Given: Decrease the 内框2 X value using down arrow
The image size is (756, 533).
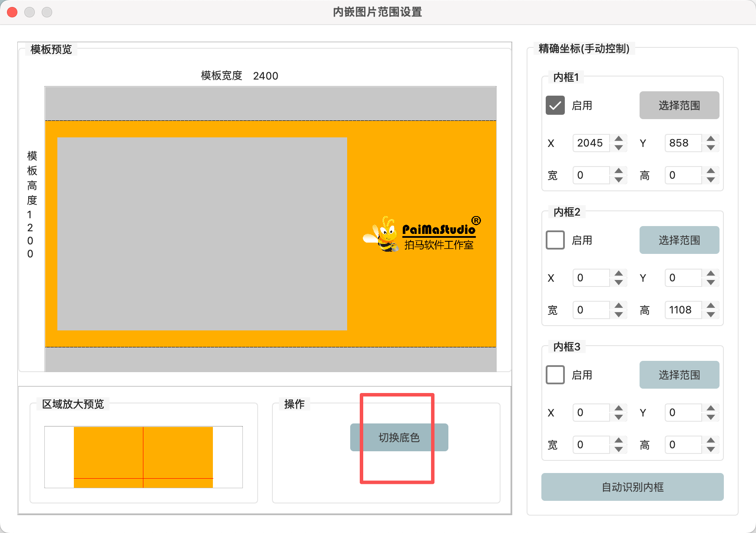Looking at the screenshot, I should coord(619,283).
